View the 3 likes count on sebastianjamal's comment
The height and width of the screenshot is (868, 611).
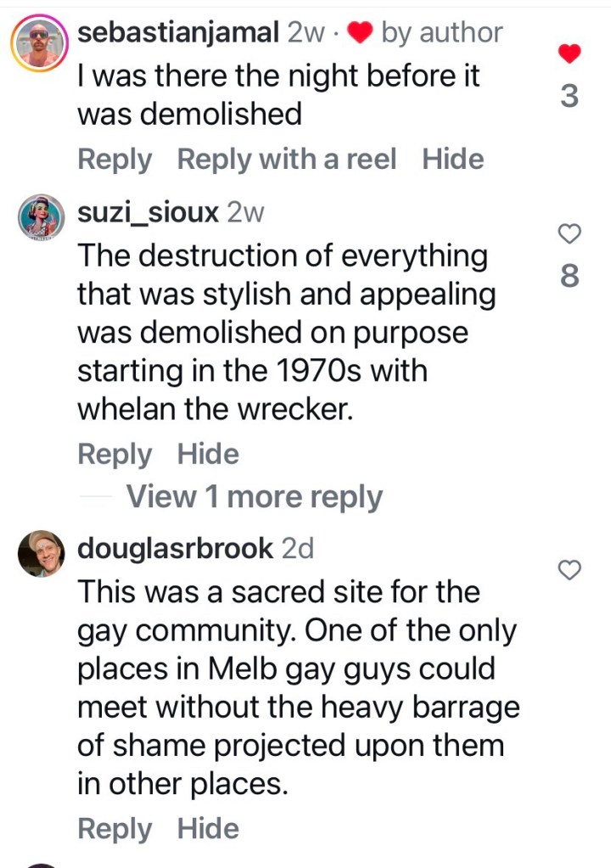(570, 97)
